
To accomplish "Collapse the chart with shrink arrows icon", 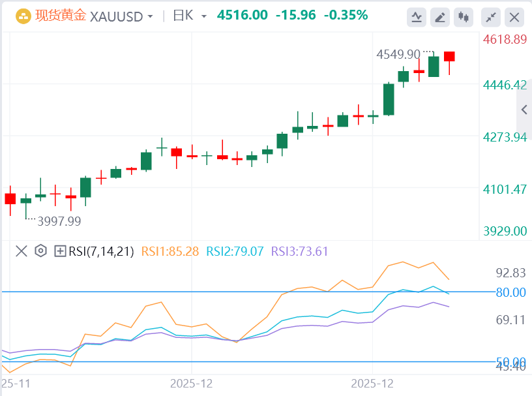I will coord(492,16).
